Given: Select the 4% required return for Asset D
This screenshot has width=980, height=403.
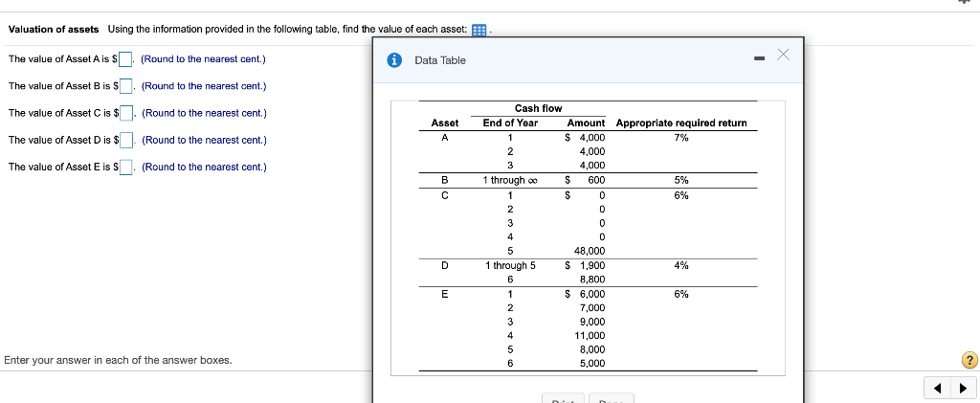Looking at the screenshot, I should 681,265.
